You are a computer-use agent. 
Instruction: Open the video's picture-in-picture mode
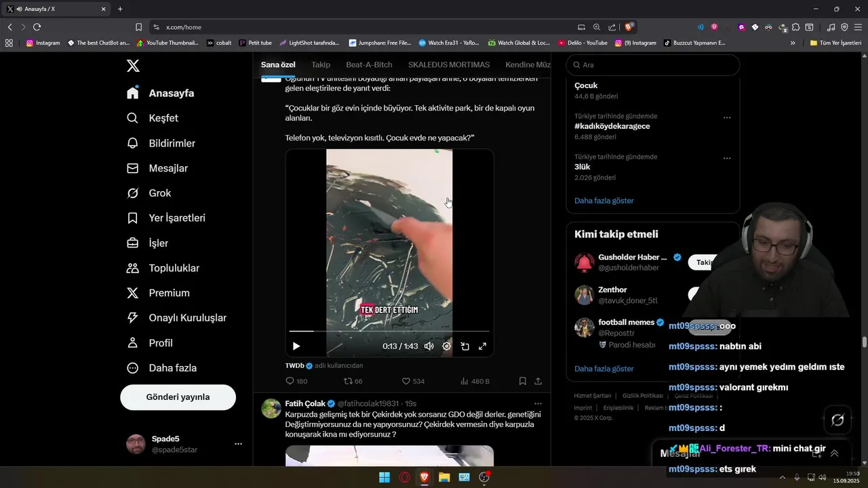click(465, 346)
